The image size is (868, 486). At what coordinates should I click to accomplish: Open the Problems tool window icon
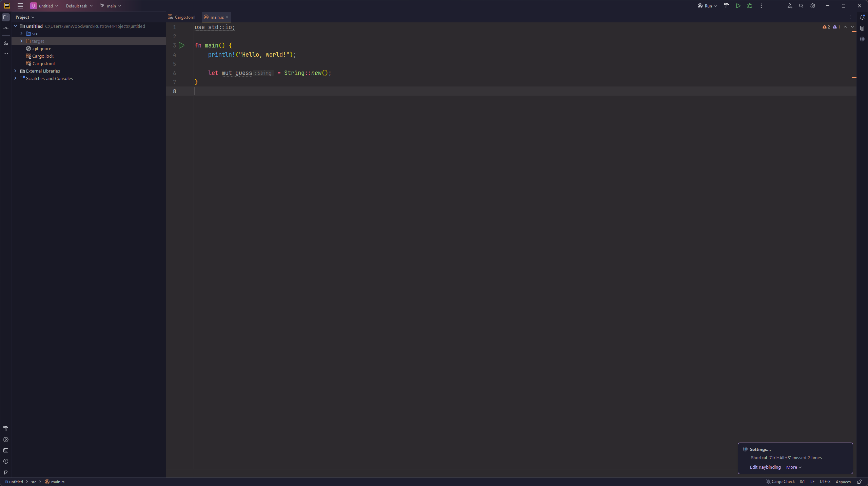(6, 461)
